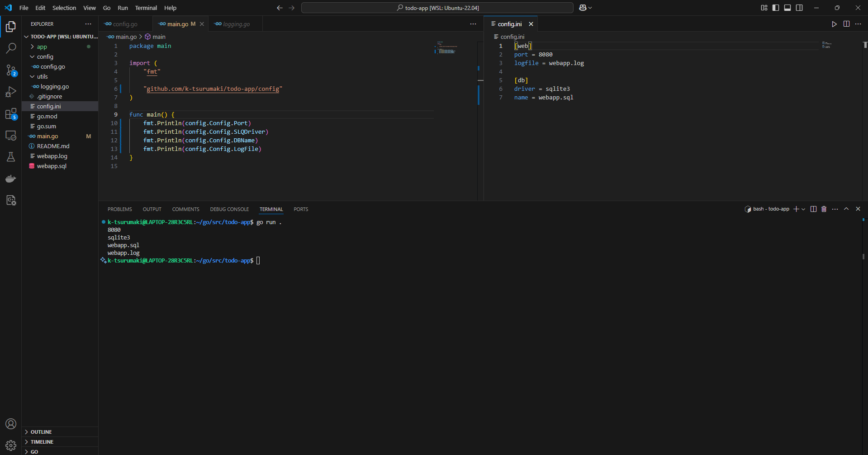This screenshot has height=455, width=868.
Task: Open the Source Control view
Action: click(11, 70)
